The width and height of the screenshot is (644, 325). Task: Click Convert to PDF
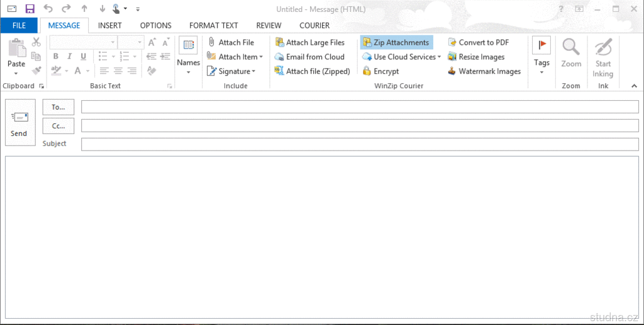pyautogui.click(x=479, y=42)
